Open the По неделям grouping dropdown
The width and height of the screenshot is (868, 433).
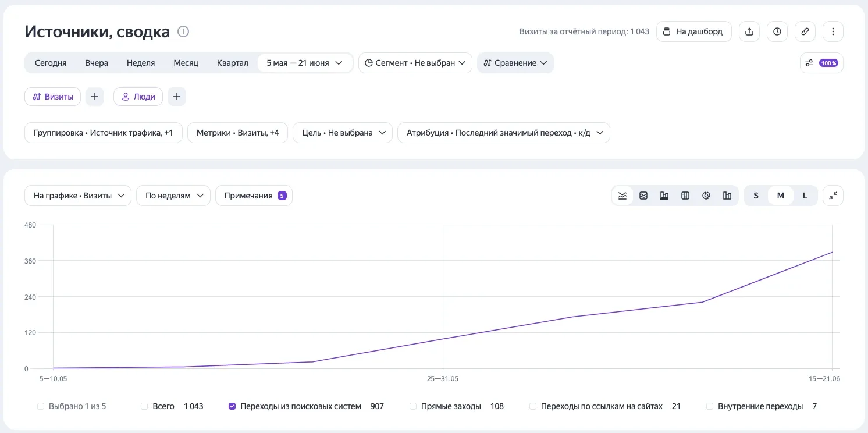(x=173, y=196)
